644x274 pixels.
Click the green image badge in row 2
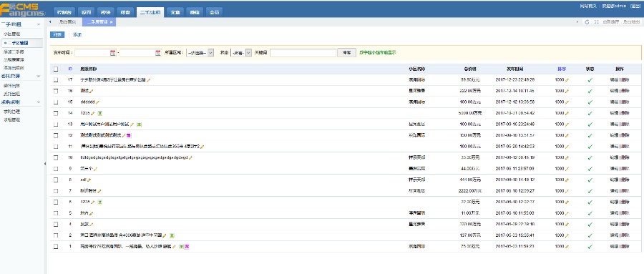tap(172, 235)
